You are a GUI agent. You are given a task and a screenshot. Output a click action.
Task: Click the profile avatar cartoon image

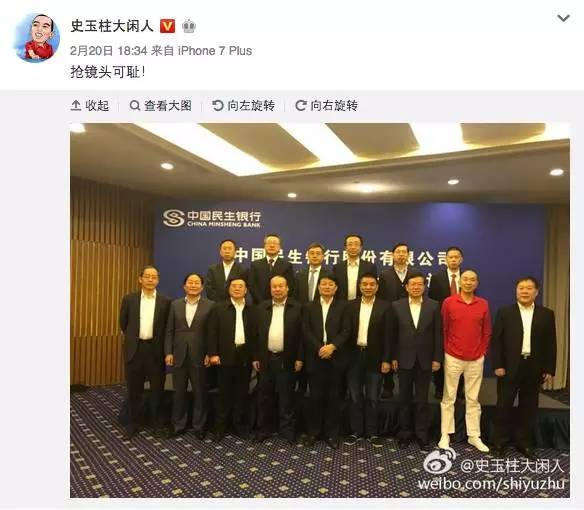tap(37, 38)
